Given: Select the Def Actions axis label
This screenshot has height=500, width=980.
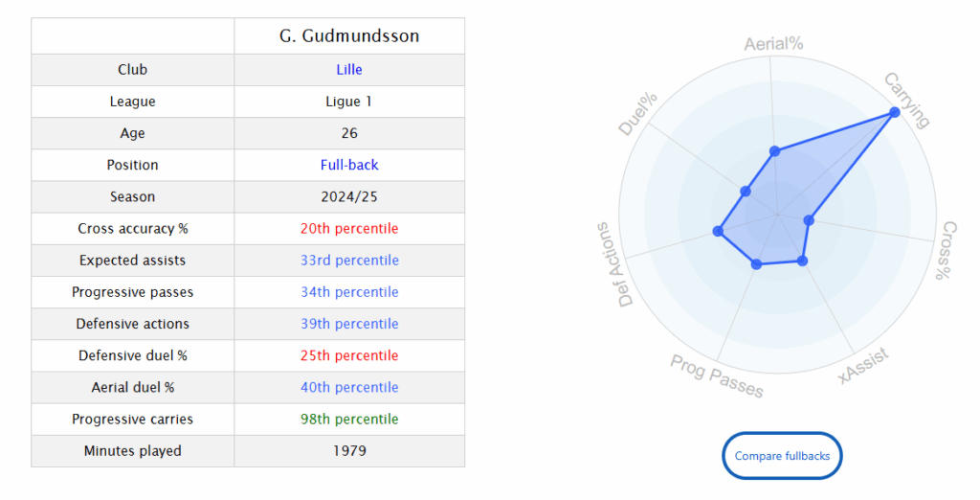Looking at the screenshot, I should (x=626, y=264).
